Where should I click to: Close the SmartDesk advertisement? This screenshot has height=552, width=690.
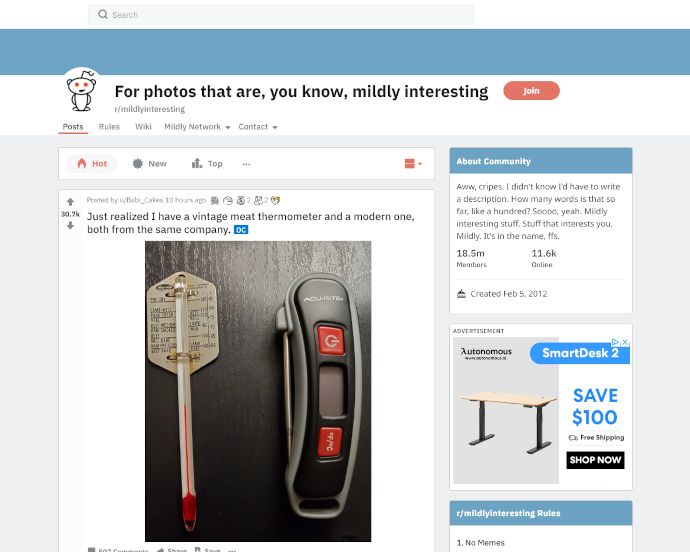(x=625, y=342)
